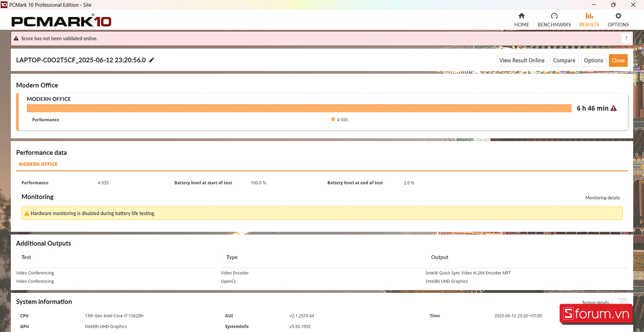Screen dimensions: 644x332
Task: Click Intel Quick Sync Video H.264 Encoder output
Action: pos(468,273)
